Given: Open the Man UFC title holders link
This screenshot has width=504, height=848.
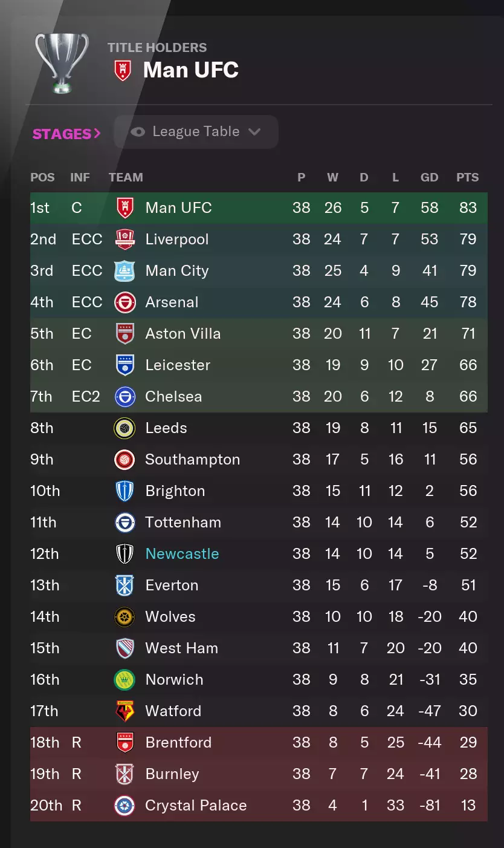Looking at the screenshot, I should point(190,70).
